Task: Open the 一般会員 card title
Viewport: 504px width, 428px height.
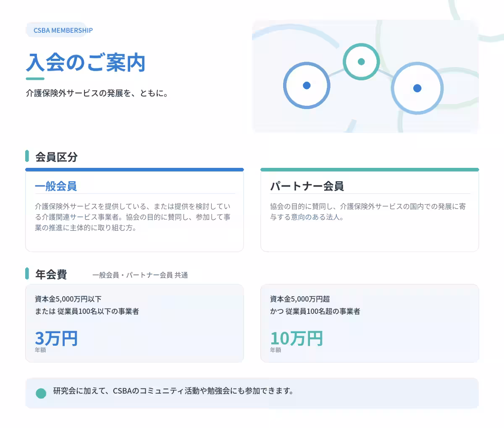Action: coord(56,186)
